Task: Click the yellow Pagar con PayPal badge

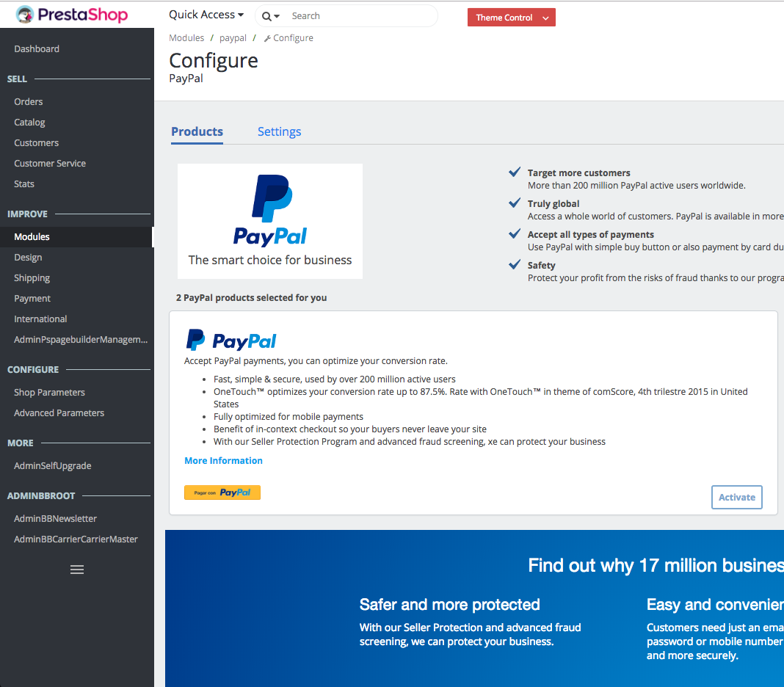Action: (x=222, y=492)
